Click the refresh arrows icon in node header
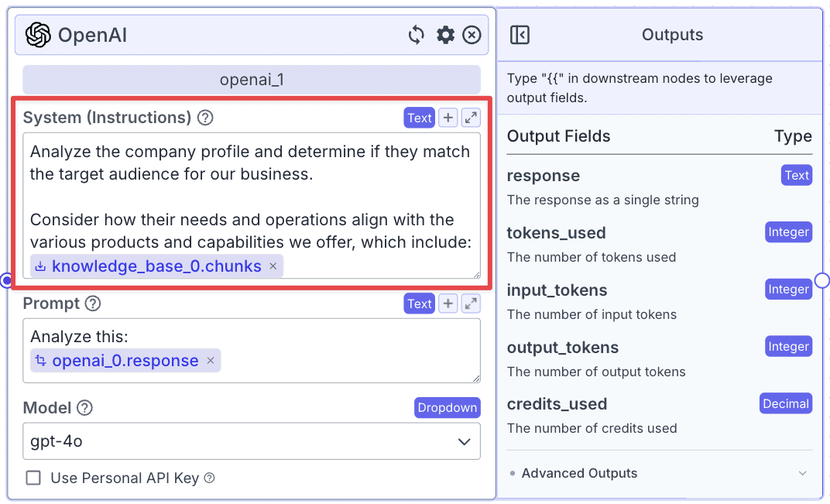 tap(416, 35)
